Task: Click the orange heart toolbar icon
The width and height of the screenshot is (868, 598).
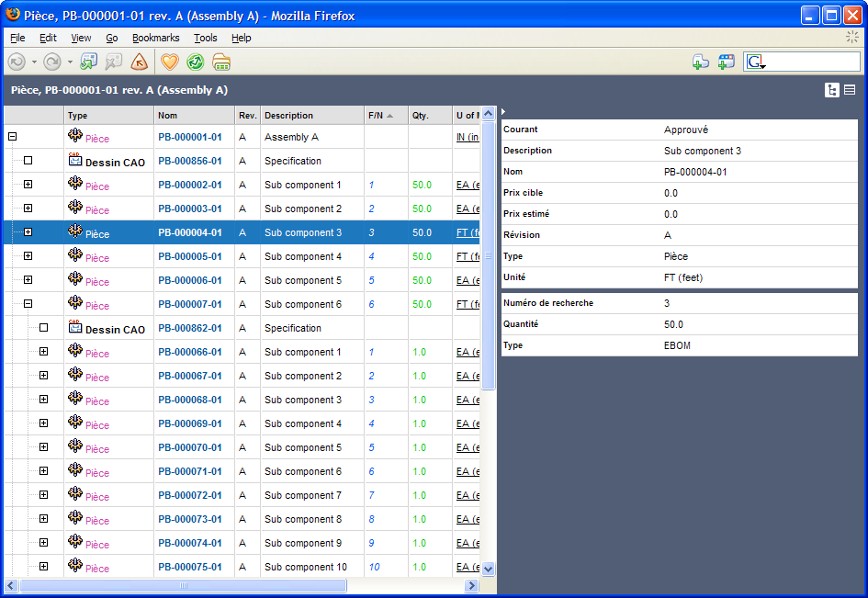Action: pyautogui.click(x=169, y=62)
